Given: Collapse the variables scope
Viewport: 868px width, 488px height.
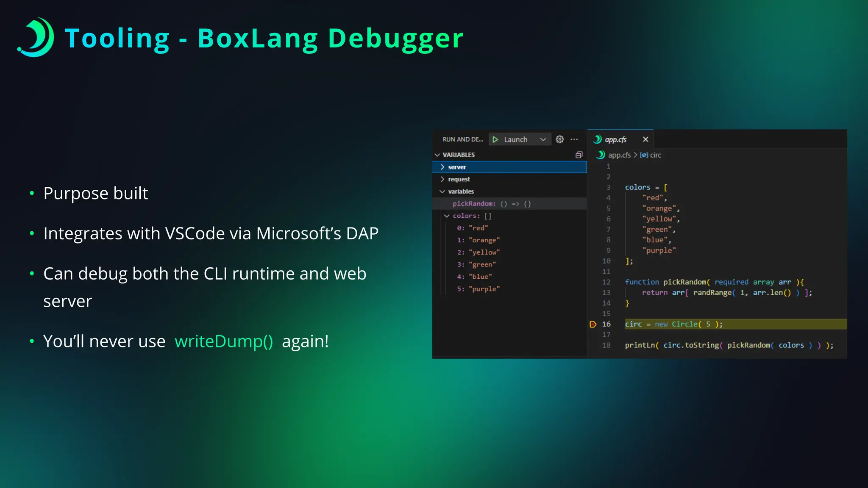Looking at the screenshot, I should 509,191.
